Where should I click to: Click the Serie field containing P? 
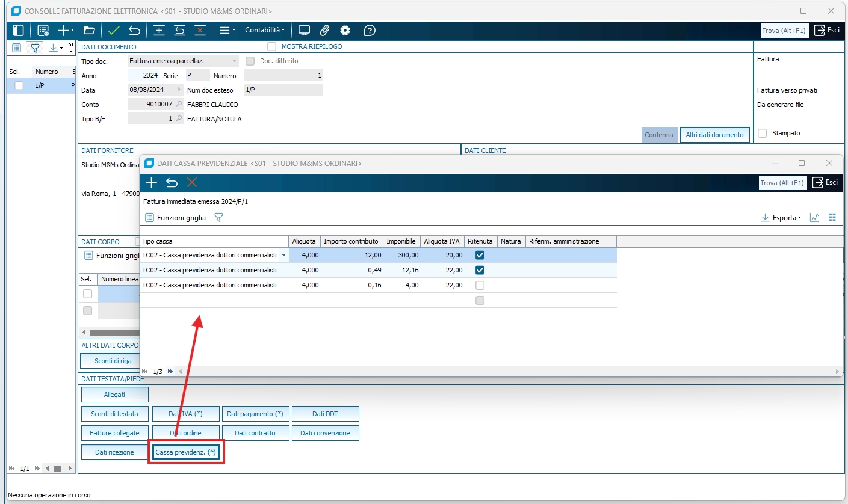point(197,76)
